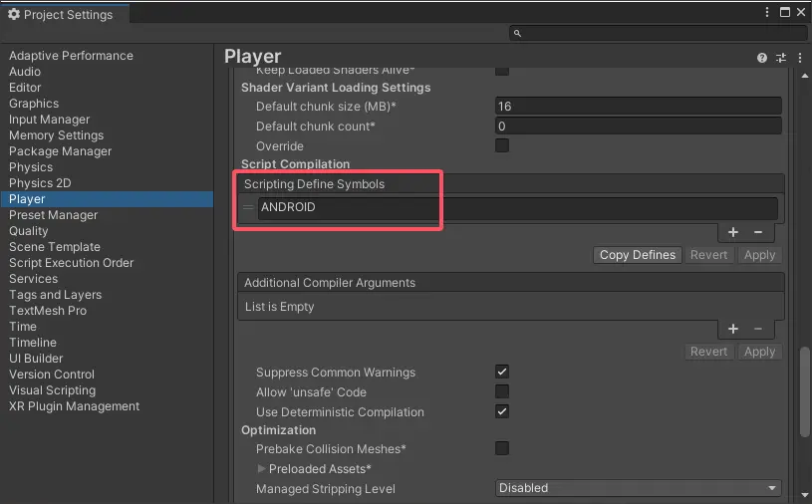Open the Timeline settings category
This screenshot has width=812, height=504.
(x=33, y=343)
